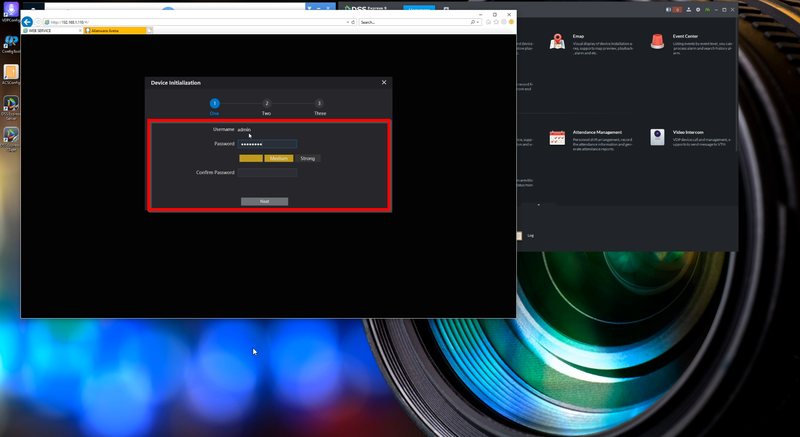Screen dimensions: 800x437
Task: Click the browser Back arrow button
Action: [x=27, y=22]
